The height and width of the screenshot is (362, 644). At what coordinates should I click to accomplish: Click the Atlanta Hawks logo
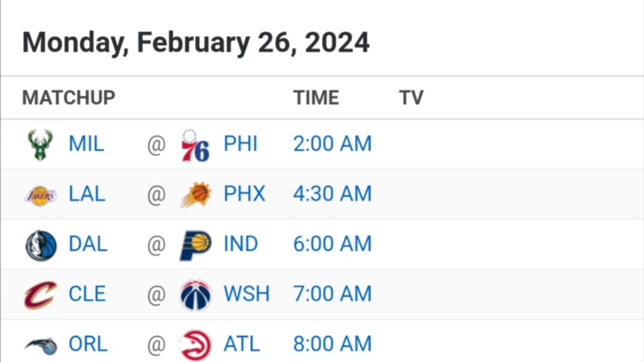tap(196, 346)
